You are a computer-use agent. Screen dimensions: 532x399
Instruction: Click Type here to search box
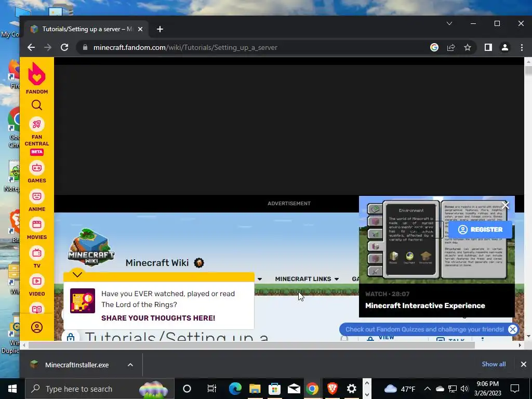(x=100, y=389)
